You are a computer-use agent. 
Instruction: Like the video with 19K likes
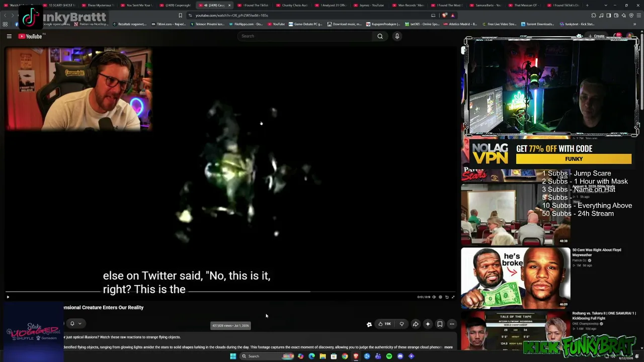[384, 324]
